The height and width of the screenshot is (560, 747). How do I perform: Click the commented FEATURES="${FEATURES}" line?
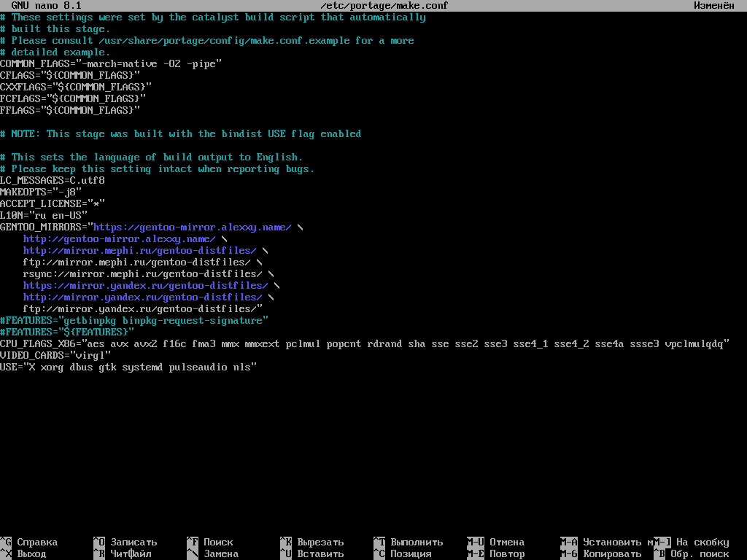pos(67,332)
